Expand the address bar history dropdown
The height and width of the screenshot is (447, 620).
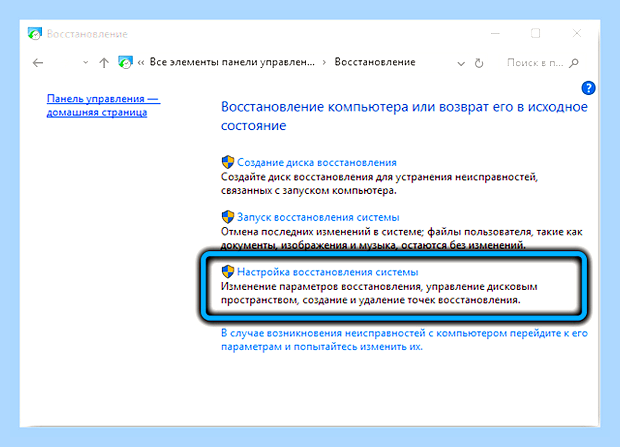pos(461,63)
